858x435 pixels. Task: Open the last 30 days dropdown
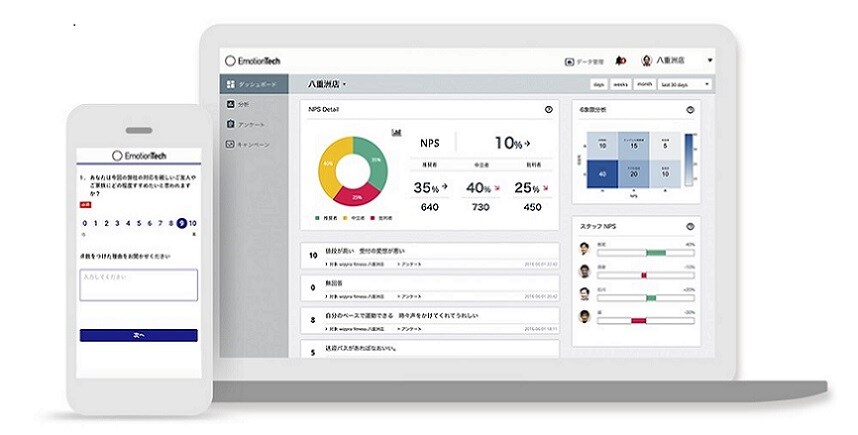click(x=686, y=85)
